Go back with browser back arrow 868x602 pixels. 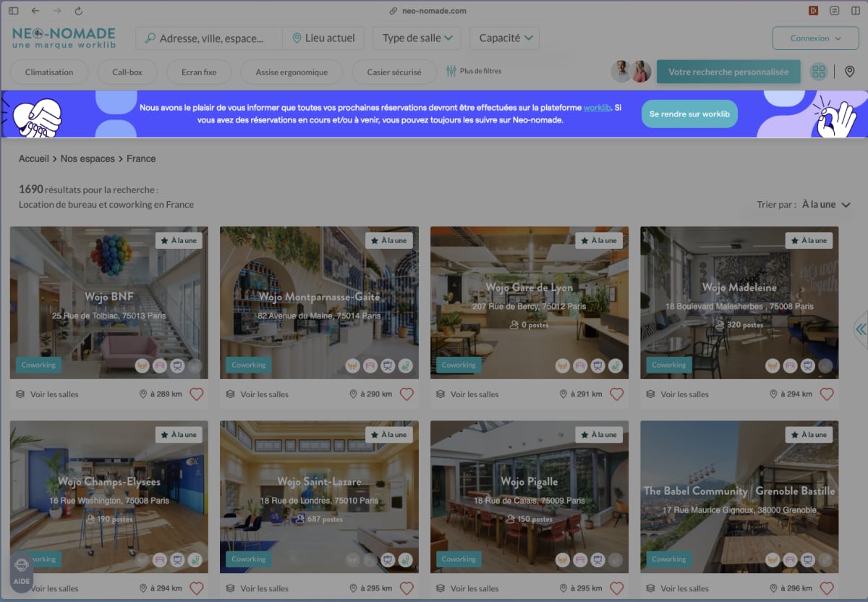[x=35, y=11]
